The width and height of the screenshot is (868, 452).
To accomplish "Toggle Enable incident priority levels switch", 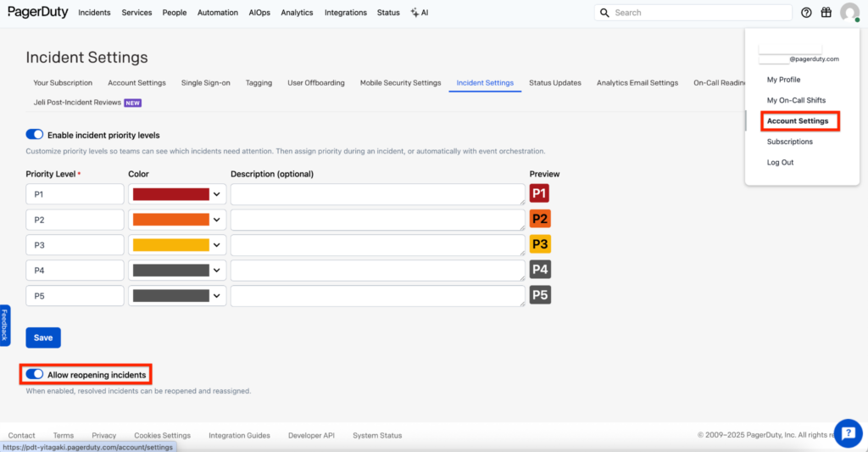I will pyautogui.click(x=35, y=135).
